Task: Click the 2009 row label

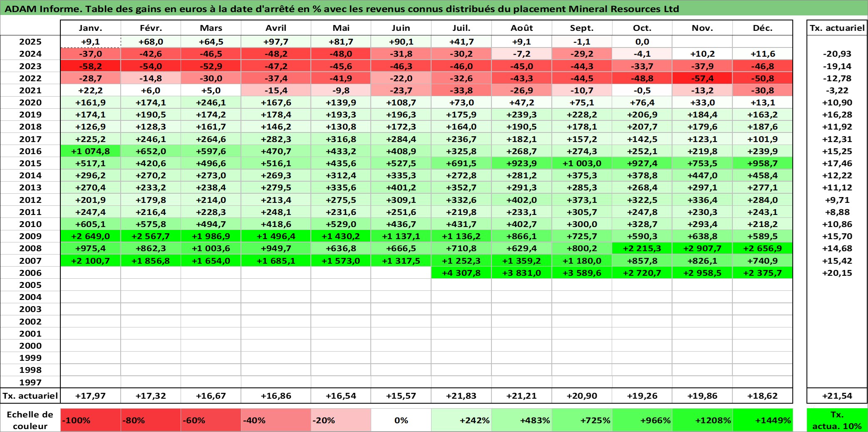Action: tap(30, 236)
